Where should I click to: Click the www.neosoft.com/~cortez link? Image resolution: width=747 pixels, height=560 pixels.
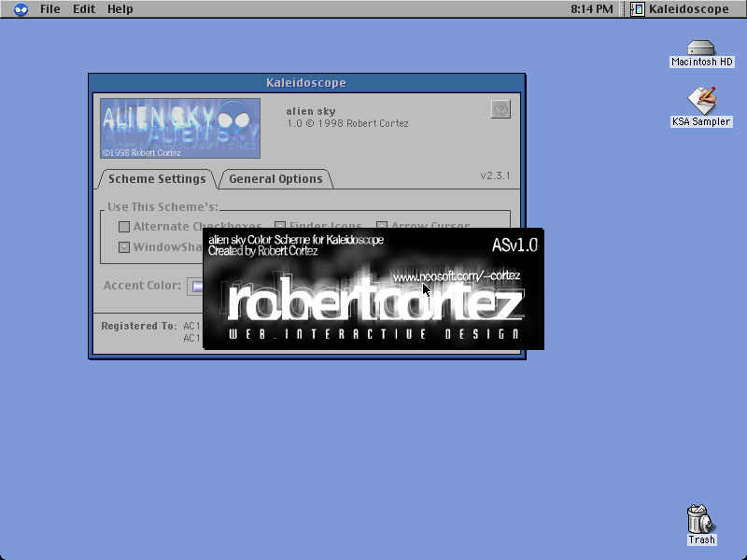457,276
